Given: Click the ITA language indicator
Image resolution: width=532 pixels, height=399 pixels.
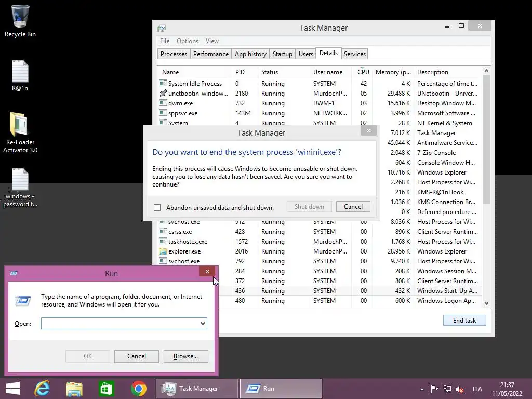Looking at the screenshot, I should point(477,389).
